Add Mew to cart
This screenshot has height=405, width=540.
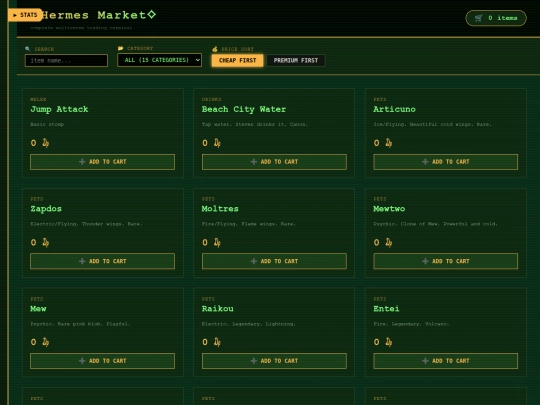[102, 361]
